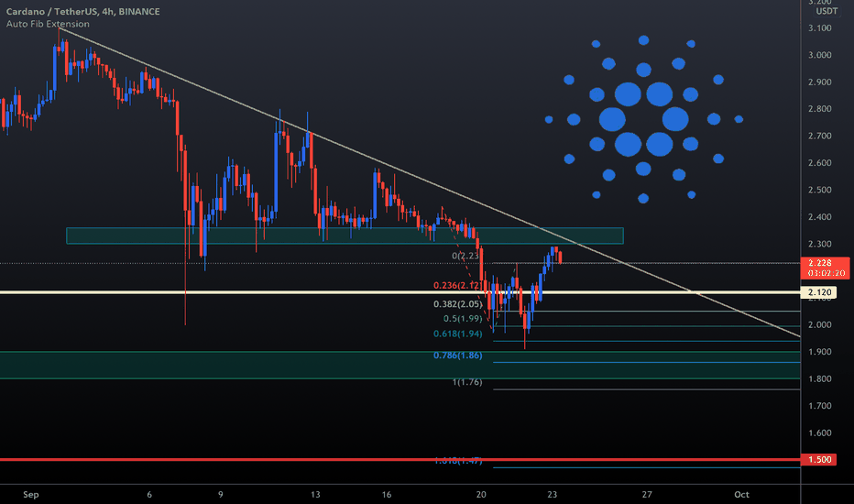Viewport: 854px width, 504px height.
Task: Click the 13 date label on time axis
Action: pyautogui.click(x=315, y=495)
